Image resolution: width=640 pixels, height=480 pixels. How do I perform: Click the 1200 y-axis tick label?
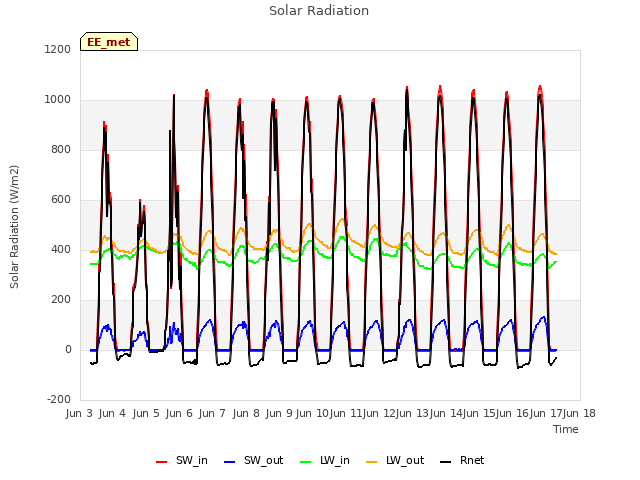tap(58, 49)
